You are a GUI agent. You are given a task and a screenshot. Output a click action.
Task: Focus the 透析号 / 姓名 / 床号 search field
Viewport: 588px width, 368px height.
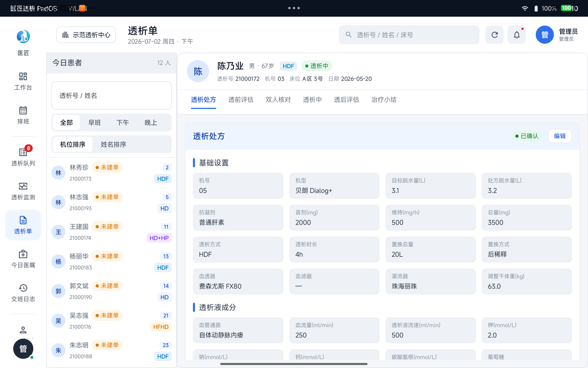click(x=409, y=35)
